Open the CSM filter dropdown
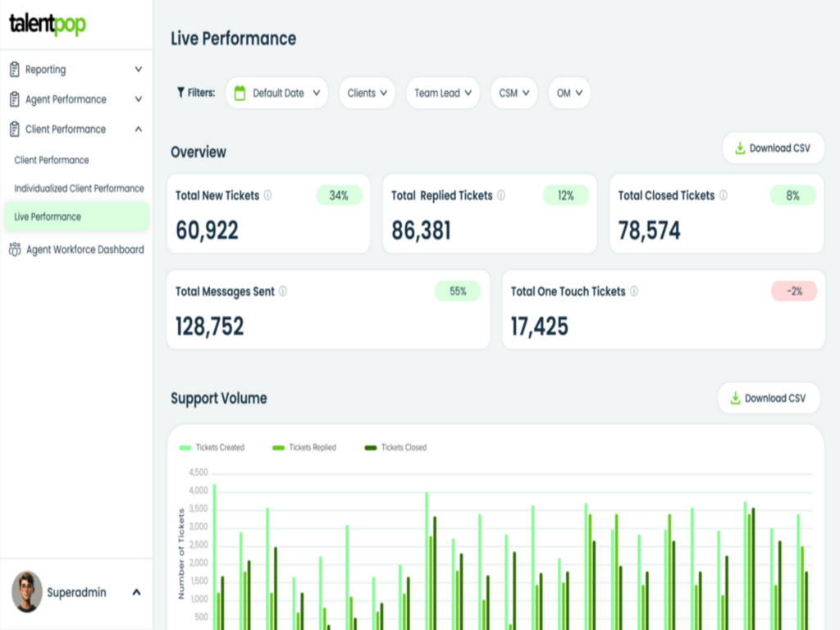The image size is (840, 630). click(513, 93)
